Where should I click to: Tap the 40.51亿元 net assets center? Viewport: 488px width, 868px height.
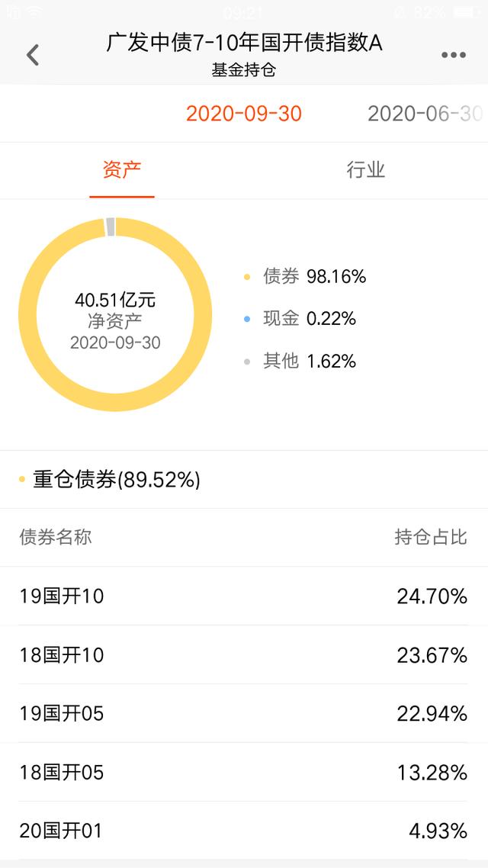pyautogui.click(x=115, y=300)
